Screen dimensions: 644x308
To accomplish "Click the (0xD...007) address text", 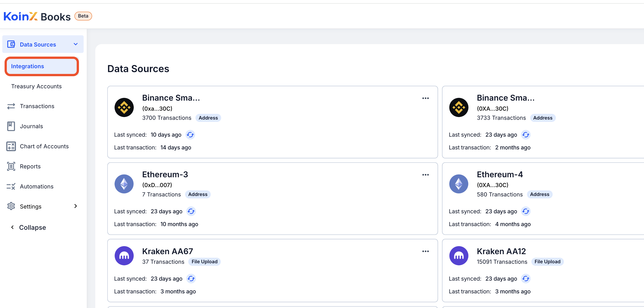I will (157, 185).
